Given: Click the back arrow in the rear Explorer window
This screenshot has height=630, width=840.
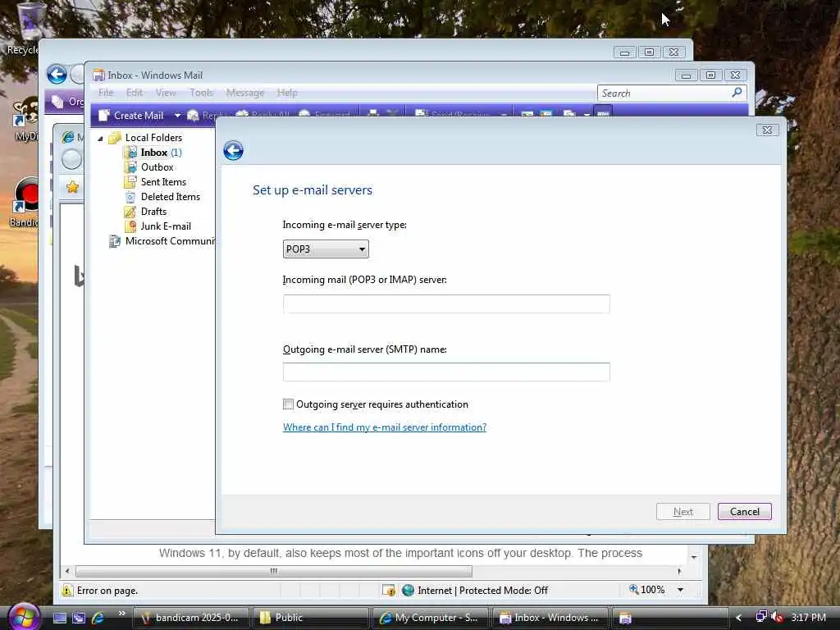Looking at the screenshot, I should 57,74.
